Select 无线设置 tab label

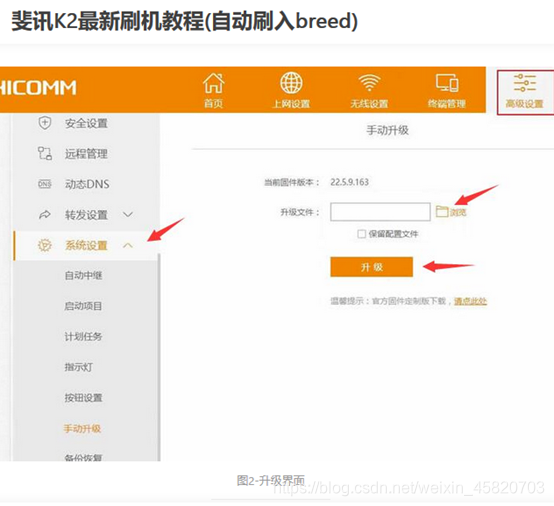pos(369,104)
